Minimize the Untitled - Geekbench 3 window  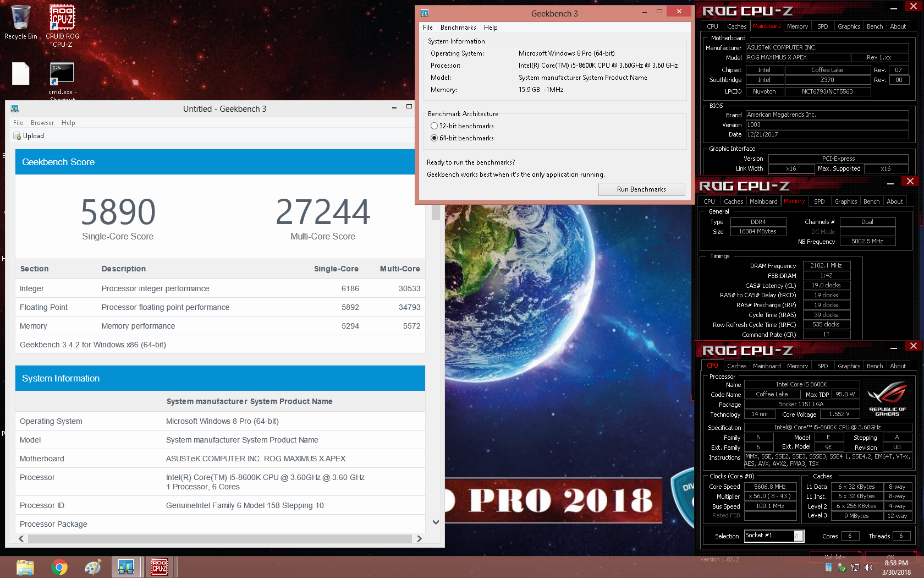click(x=394, y=108)
